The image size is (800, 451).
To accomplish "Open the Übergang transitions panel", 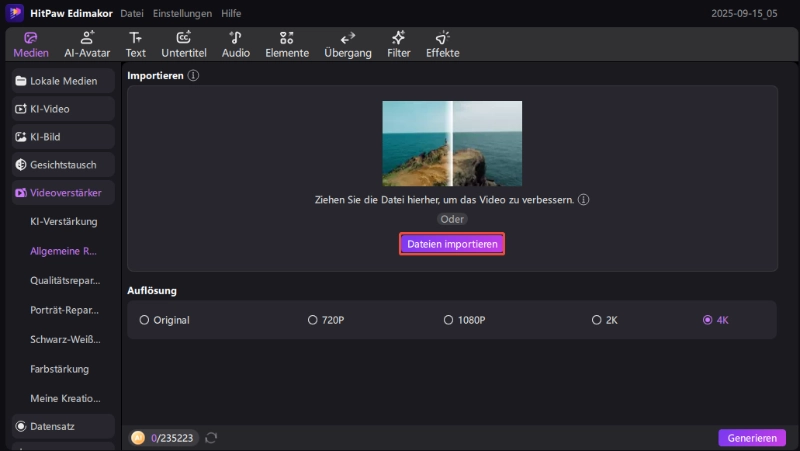I will pyautogui.click(x=348, y=45).
